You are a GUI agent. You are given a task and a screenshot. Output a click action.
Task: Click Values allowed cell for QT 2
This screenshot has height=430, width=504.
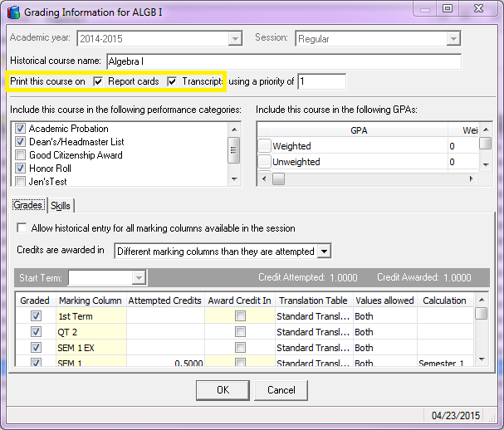click(385, 332)
